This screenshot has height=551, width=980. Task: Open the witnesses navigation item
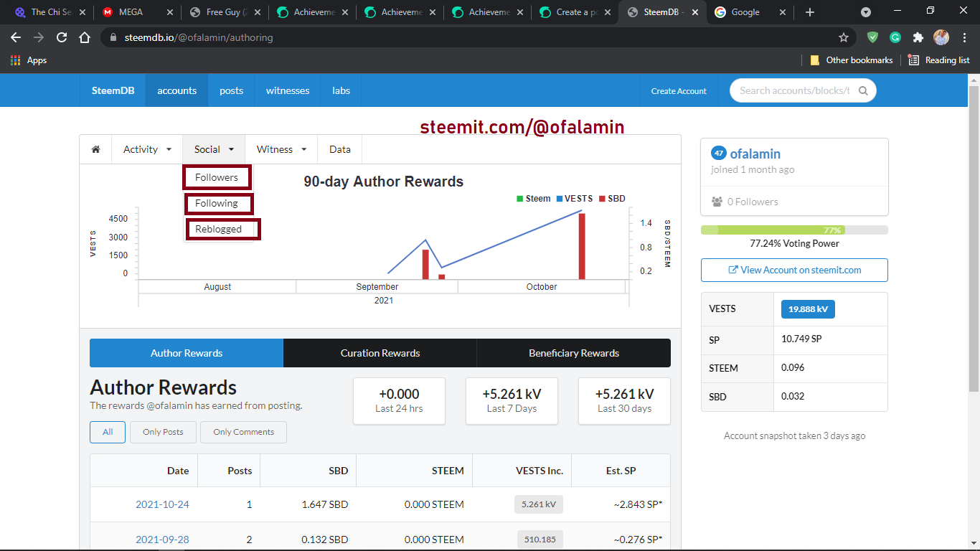(x=288, y=90)
